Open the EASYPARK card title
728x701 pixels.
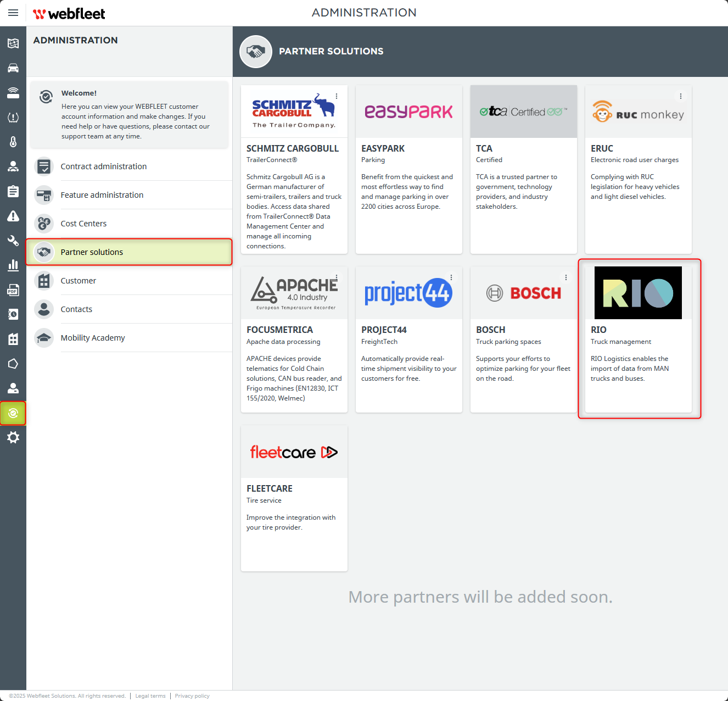point(383,148)
